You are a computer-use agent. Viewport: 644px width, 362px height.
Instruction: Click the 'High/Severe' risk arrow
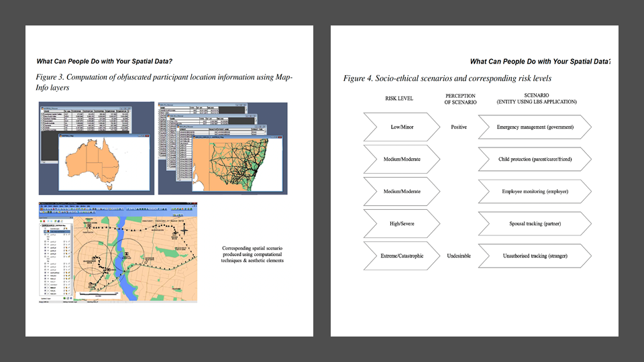(x=402, y=224)
